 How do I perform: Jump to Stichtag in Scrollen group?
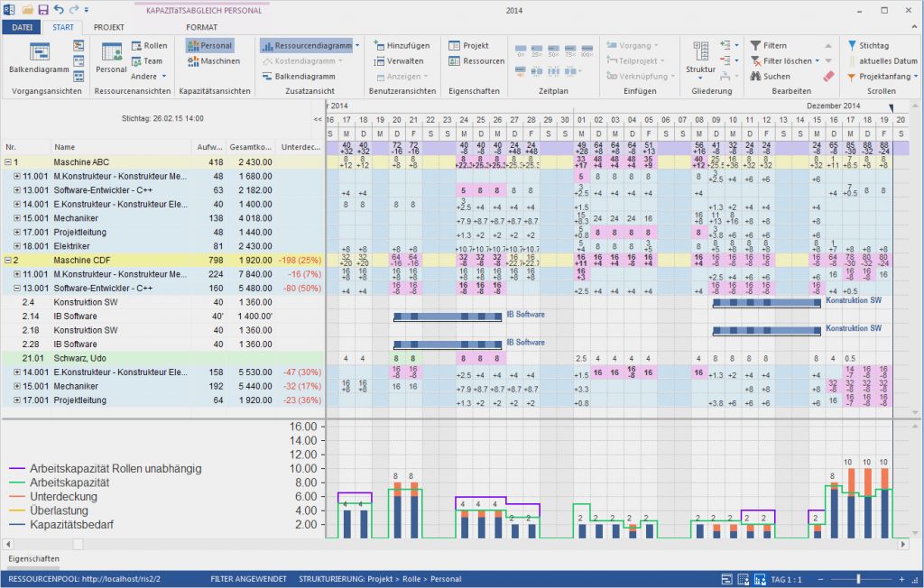[868, 45]
